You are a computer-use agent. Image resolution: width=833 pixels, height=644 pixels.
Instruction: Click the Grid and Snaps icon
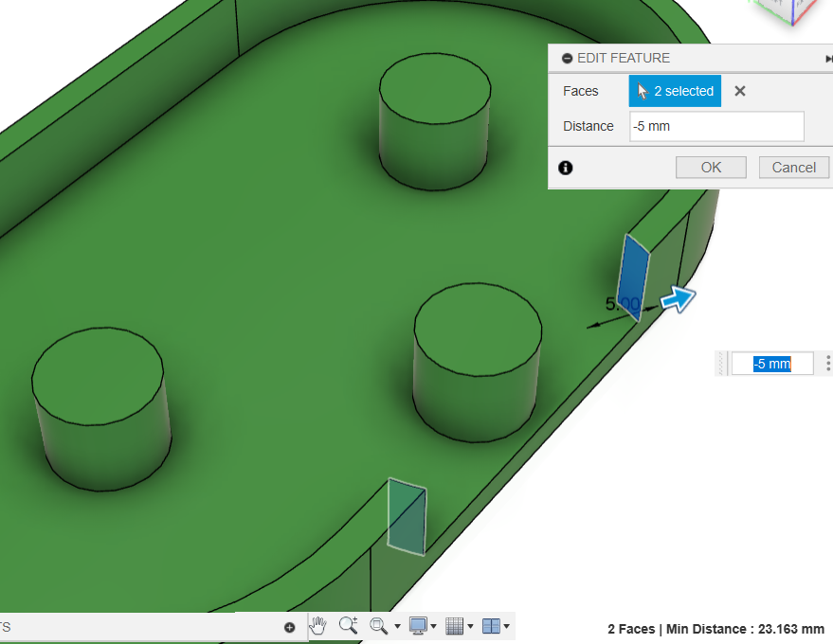coord(454,625)
